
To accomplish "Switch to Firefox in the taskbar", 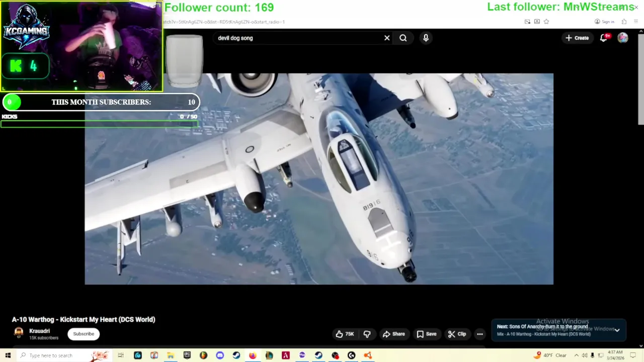I will point(253,355).
